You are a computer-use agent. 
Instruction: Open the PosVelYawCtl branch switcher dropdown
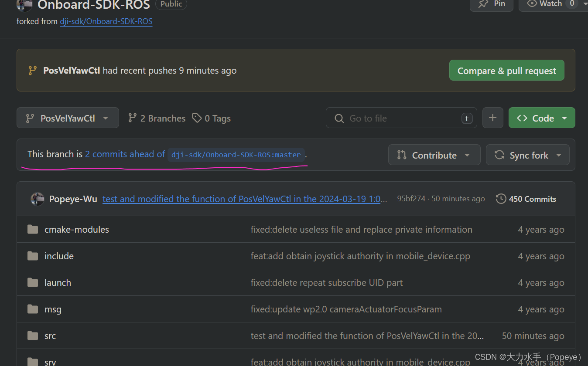click(x=68, y=118)
